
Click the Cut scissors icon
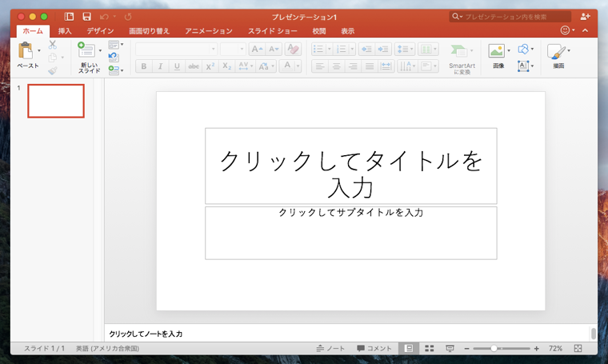point(53,45)
